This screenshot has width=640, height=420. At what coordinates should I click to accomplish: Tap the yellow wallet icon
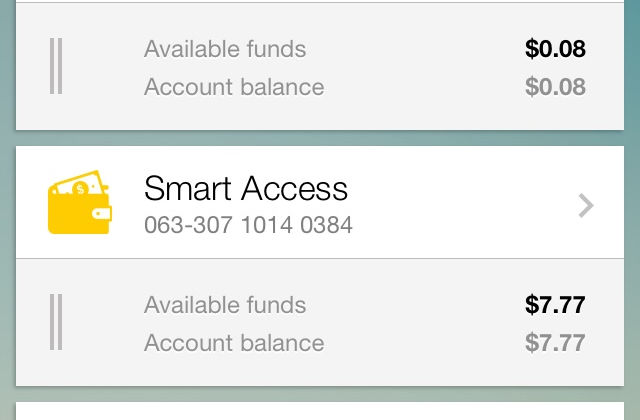(79, 204)
